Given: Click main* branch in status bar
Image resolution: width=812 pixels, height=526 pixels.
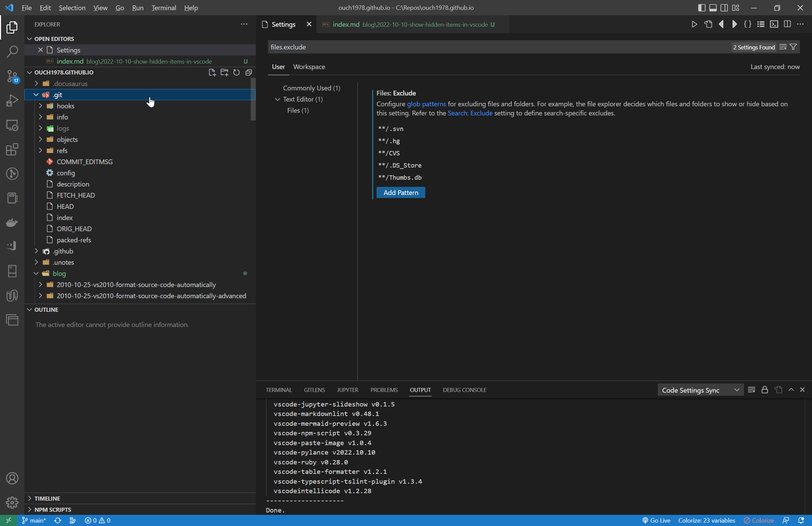Looking at the screenshot, I should coord(34,521).
